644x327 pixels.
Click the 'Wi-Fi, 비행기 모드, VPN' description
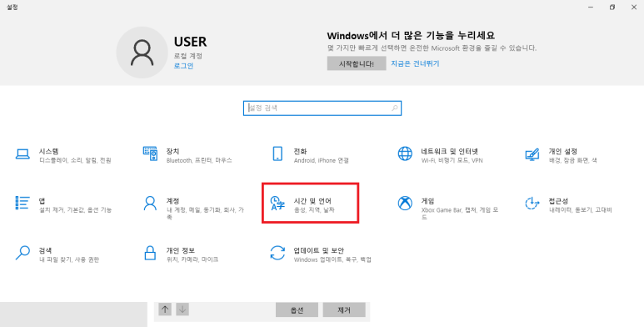tap(452, 160)
